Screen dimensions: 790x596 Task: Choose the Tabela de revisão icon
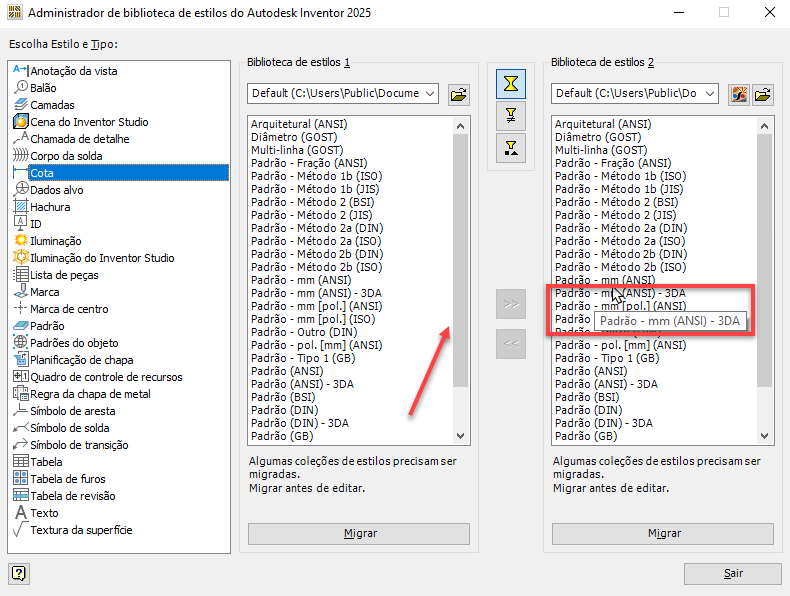pos(21,496)
